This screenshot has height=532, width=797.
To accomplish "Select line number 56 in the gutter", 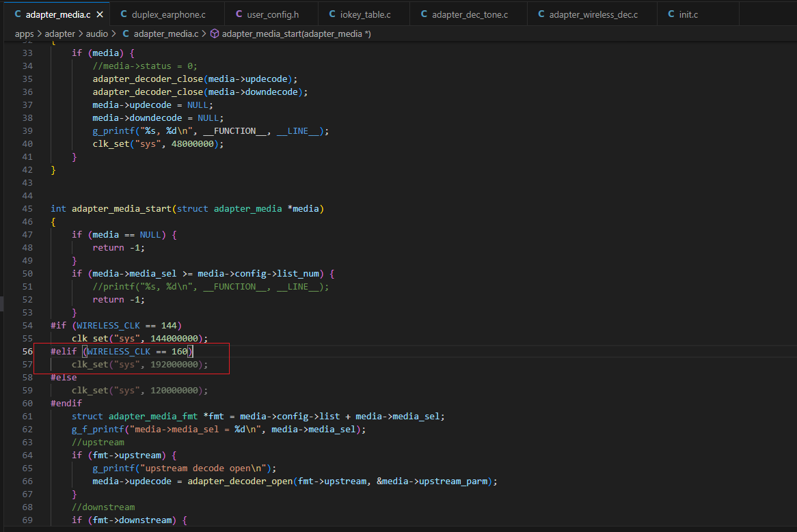I will pos(27,351).
